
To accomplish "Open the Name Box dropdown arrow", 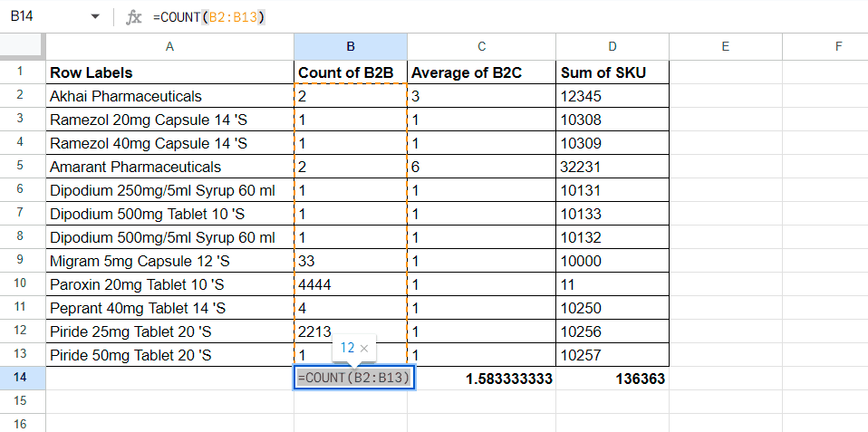I will click(95, 17).
